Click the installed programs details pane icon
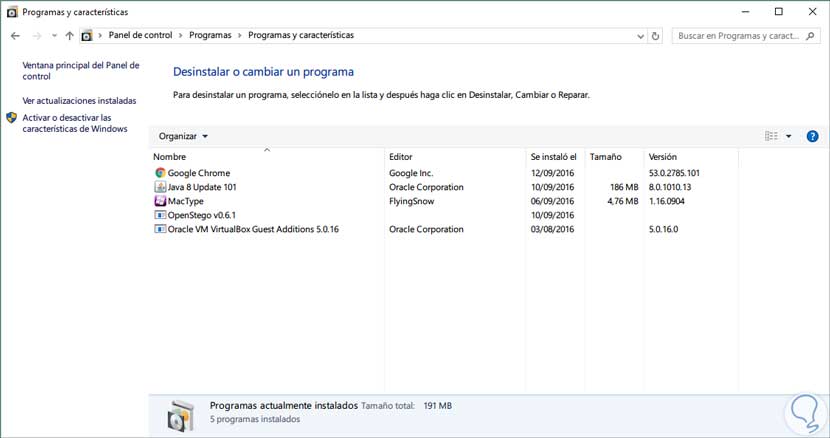 coord(181,416)
